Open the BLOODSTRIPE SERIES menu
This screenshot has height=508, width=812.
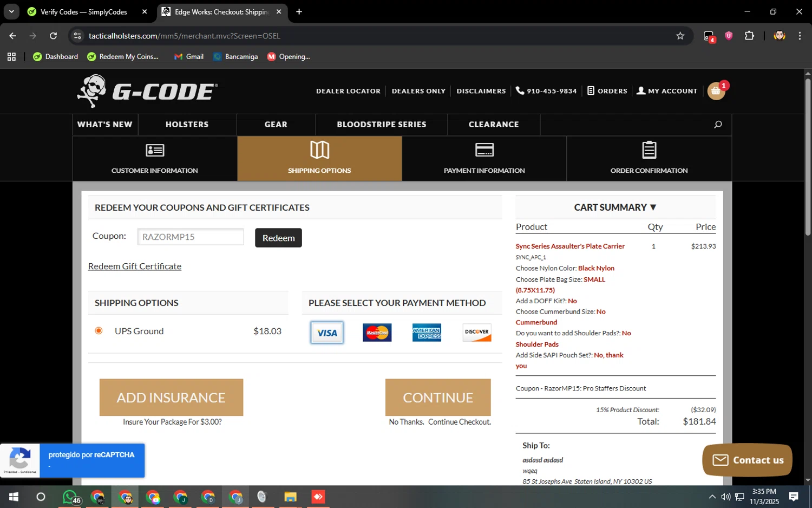click(382, 125)
